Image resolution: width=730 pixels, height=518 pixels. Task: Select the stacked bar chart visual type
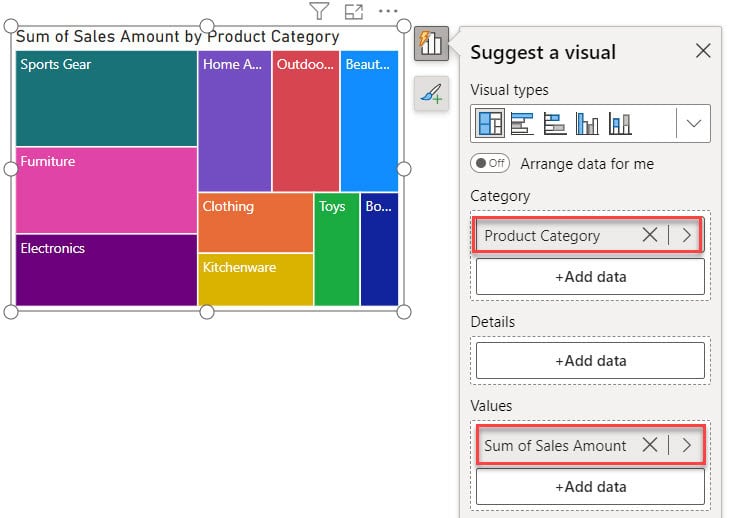555,124
